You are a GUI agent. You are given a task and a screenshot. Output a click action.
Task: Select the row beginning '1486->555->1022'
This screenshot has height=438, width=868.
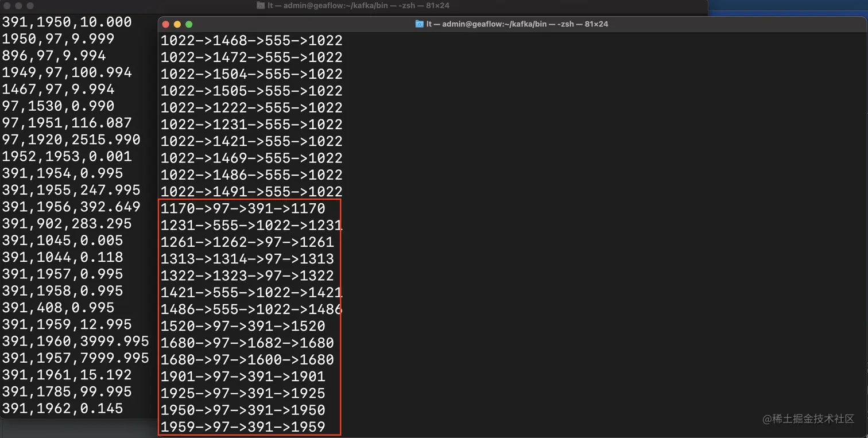pos(251,309)
